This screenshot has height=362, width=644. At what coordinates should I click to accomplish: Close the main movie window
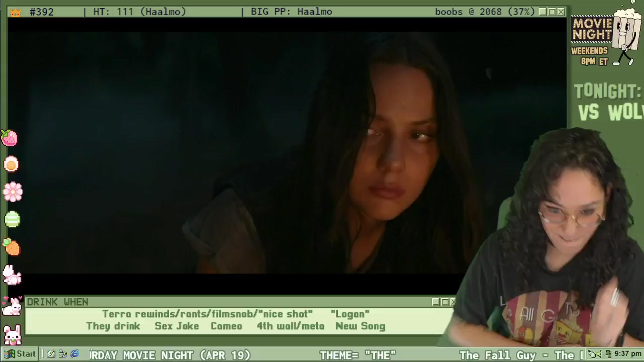561,12
